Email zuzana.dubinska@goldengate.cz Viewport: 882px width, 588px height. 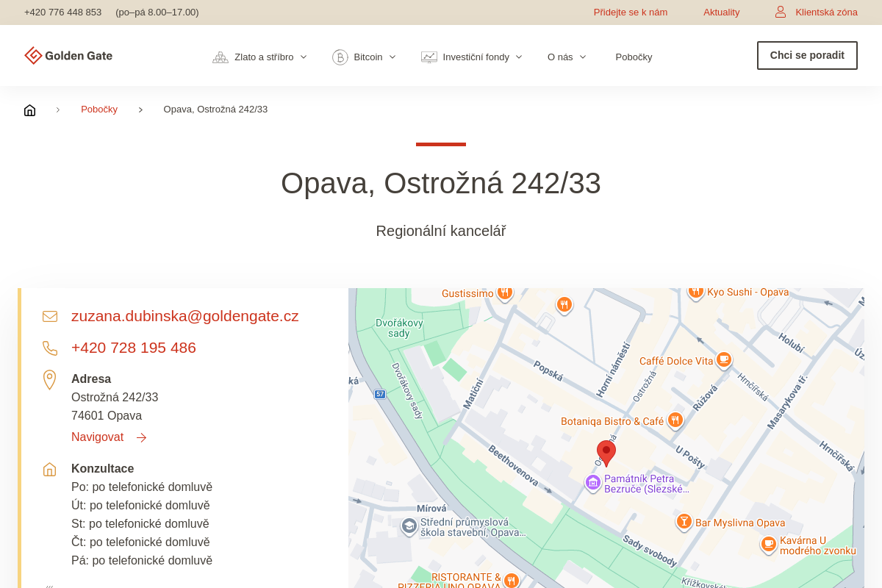[x=185, y=316]
